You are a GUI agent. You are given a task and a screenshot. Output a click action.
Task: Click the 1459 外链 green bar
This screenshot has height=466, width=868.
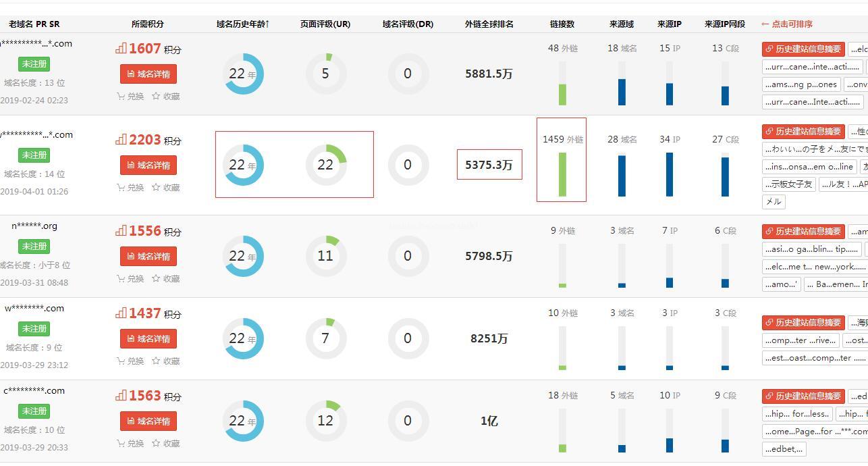tap(562, 174)
